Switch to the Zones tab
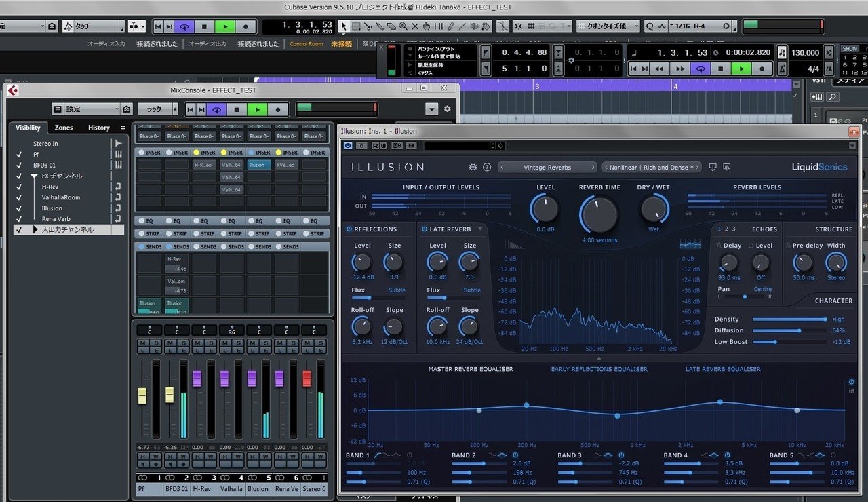The height and width of the screenshot is (502, 868). pyautogui.click(x=64, y=128)
